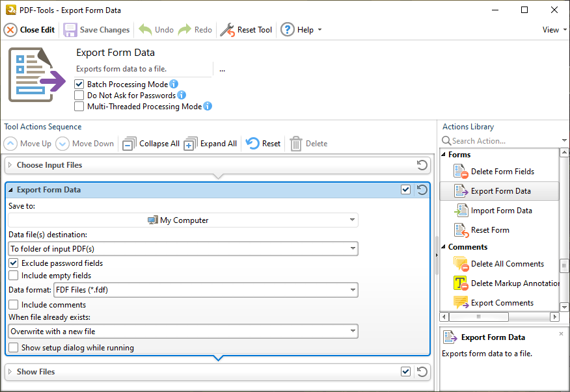Uncheck Exclude password fields

pyautogui.click(x=14, y=263)
